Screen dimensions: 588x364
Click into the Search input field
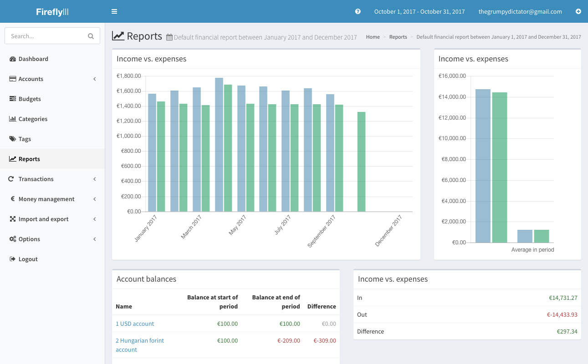click(x=46, y=36)
